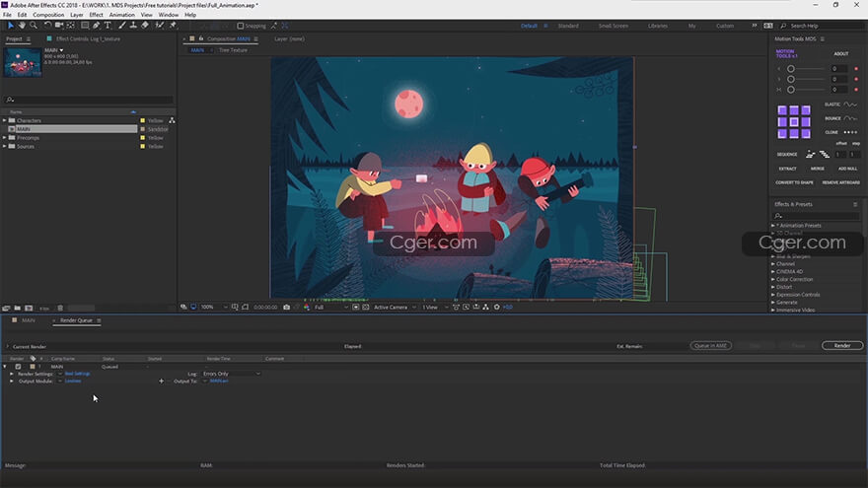Screen dimensions: 868x488
Task: Toggle render checkbox for MAIN queue item
Action: pos(18,367)
